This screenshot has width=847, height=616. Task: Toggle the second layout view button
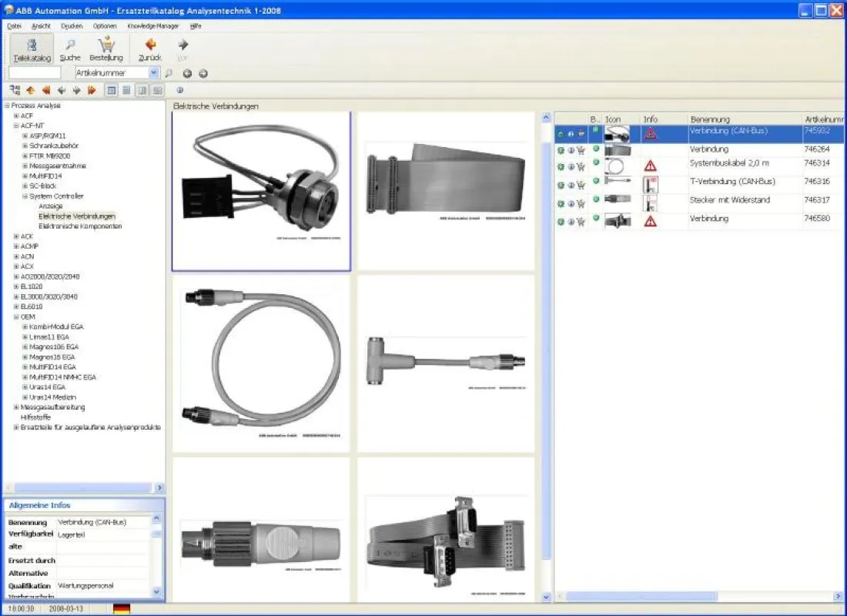(126, 90)
